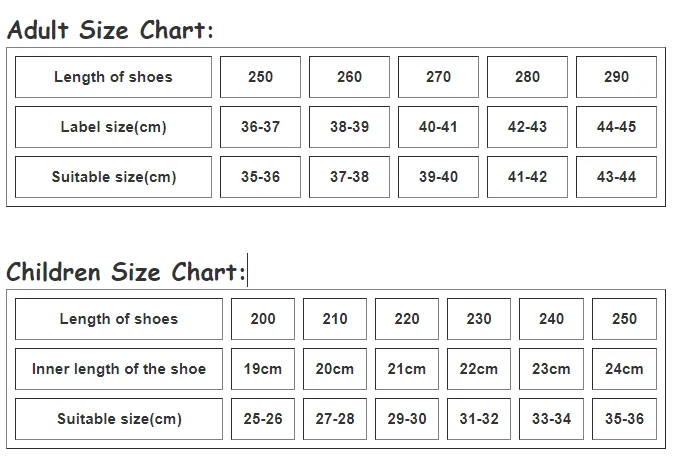
Task: Click the label size 36-37 cell
Action: 260,127
